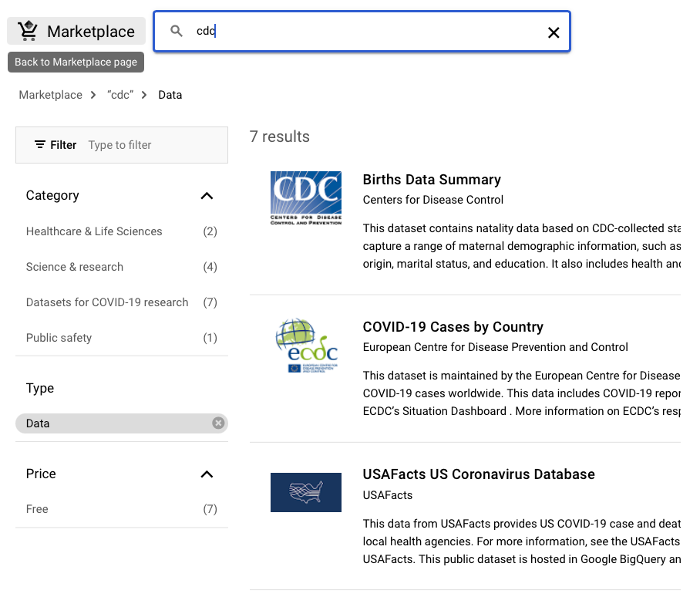This screenshot has width=700, height=597.
Task: Click the Type section heading
Action: pyautogui.click(x=40, y=388)
